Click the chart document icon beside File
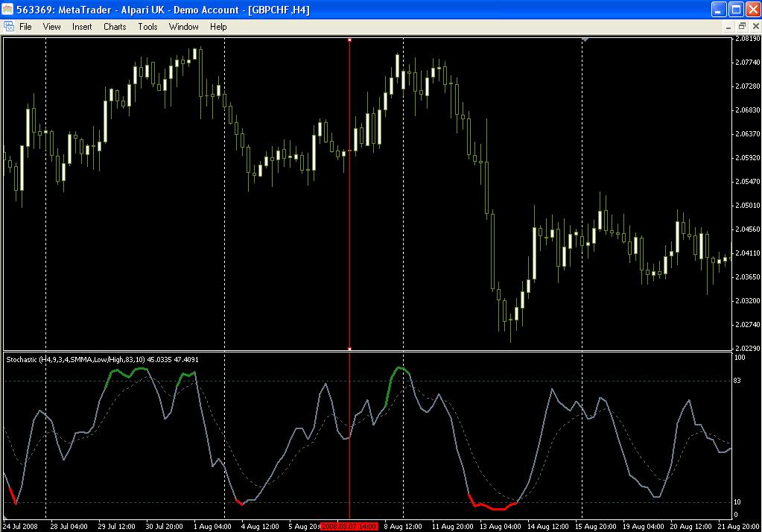Screen dimensions: 762x532 point(9,26)
